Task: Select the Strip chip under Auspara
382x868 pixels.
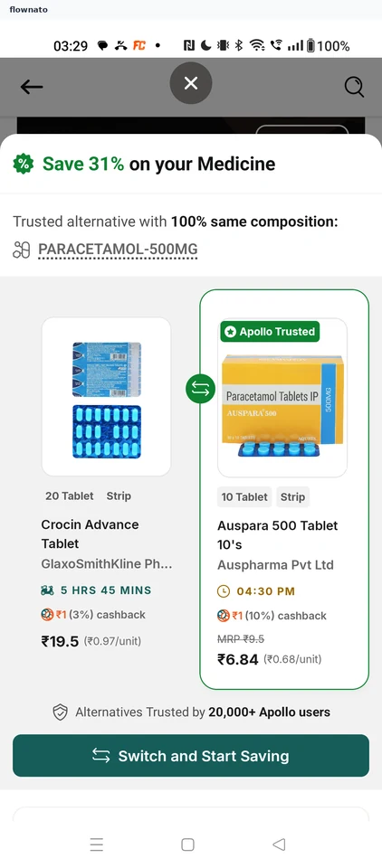Action: tap(292, 497)
